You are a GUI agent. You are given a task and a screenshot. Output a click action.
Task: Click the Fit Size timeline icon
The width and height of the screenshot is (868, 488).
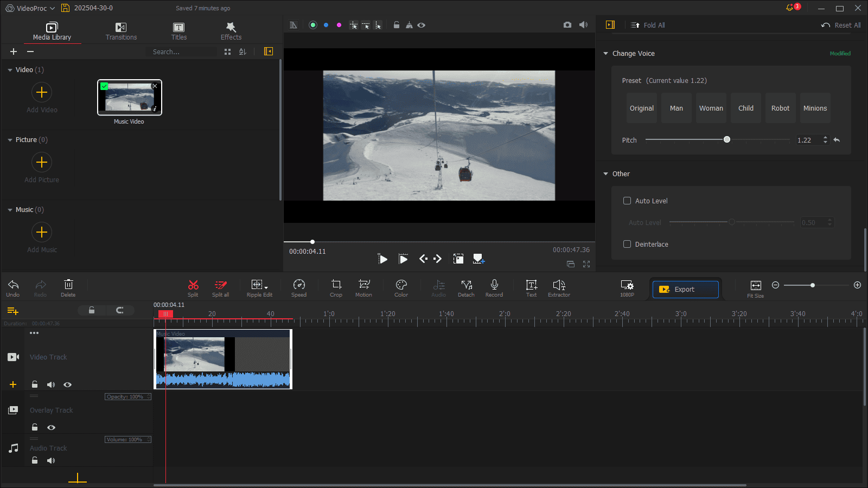pyautogui.click(x=756, y=288)
